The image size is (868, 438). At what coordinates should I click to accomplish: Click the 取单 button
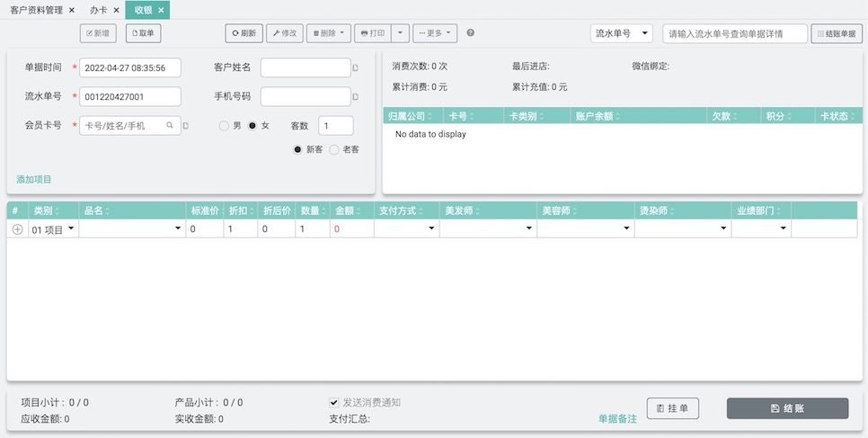pyautogui.click(x=144, y=33)
